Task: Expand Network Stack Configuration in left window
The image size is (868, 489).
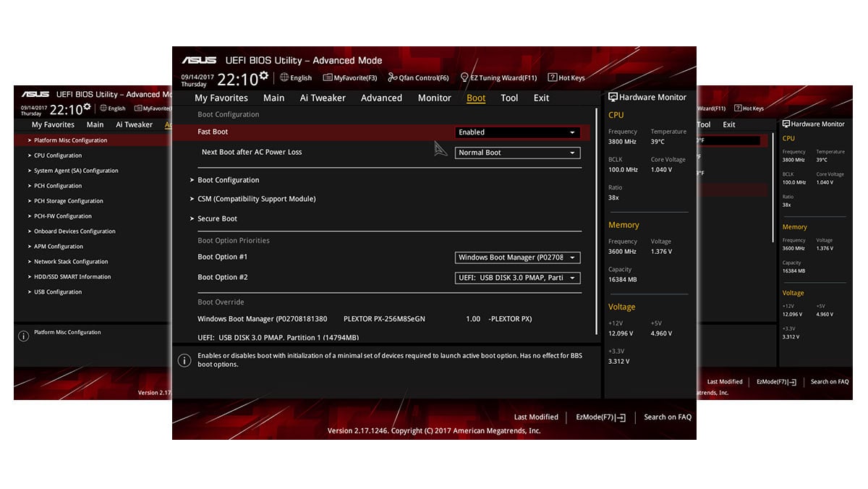Action: tap(71, 262)
